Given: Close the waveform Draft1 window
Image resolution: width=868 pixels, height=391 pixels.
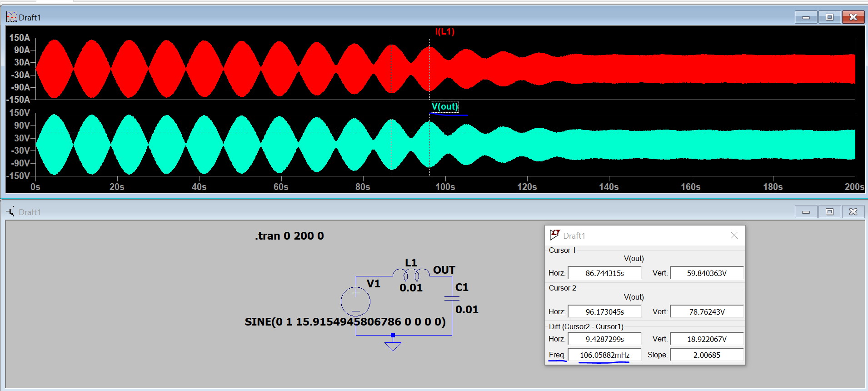Looking at the screenshot, I should (853, 17).
